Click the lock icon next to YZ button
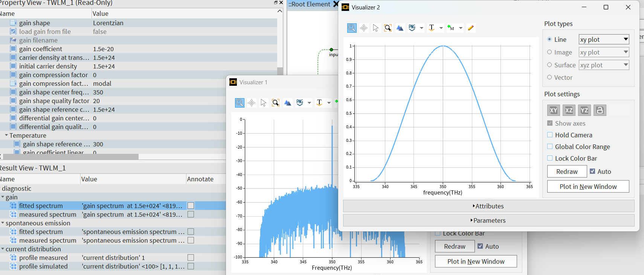Viewport: 644px width, 275px height. [x=600, y=110]
